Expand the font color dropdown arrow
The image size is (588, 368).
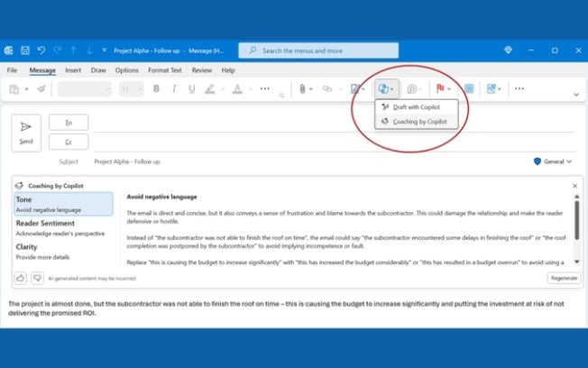point(251,89)
